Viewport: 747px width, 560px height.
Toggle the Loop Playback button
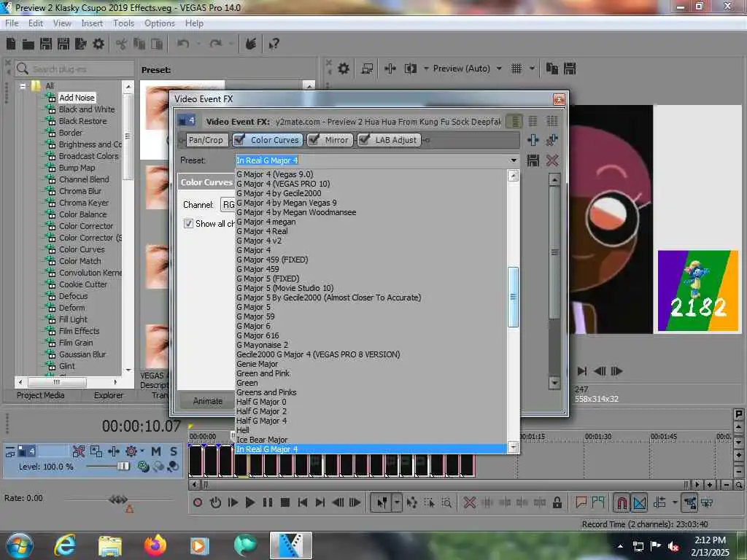point(215,502)
